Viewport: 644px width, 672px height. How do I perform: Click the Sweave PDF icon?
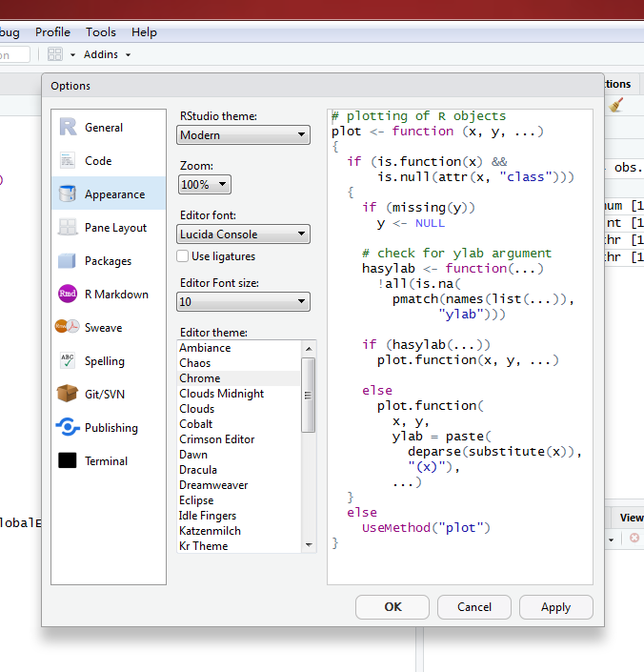(x=68, y=327)
